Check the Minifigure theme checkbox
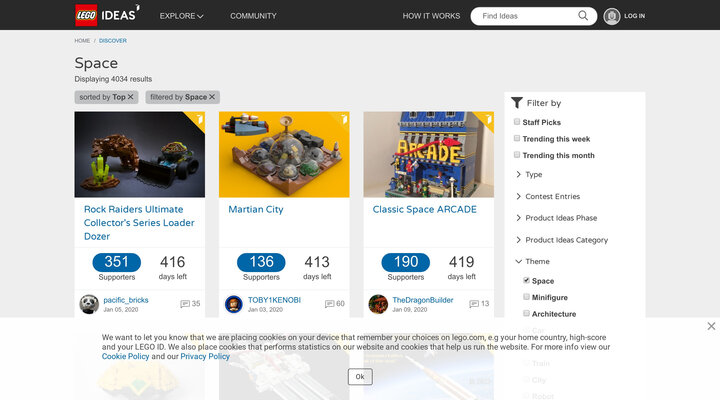 click(x=526, y=297)
